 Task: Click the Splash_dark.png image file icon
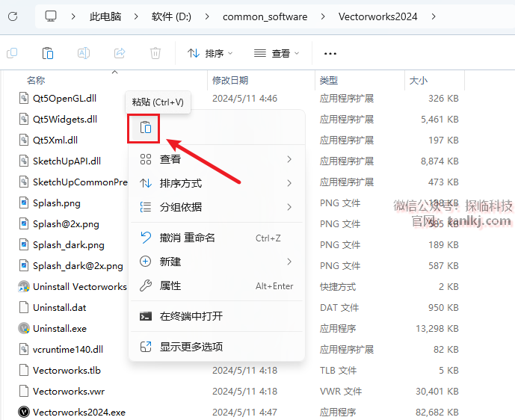click(24, 244)
